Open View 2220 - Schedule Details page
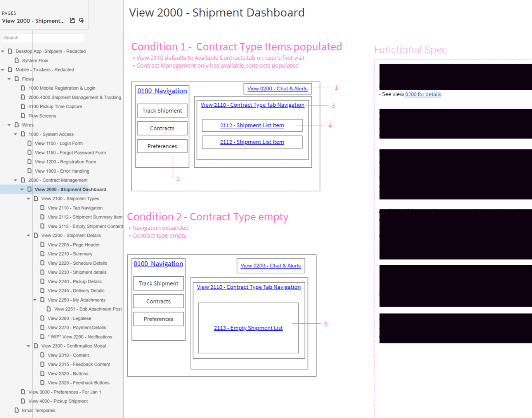 (77, 263)
